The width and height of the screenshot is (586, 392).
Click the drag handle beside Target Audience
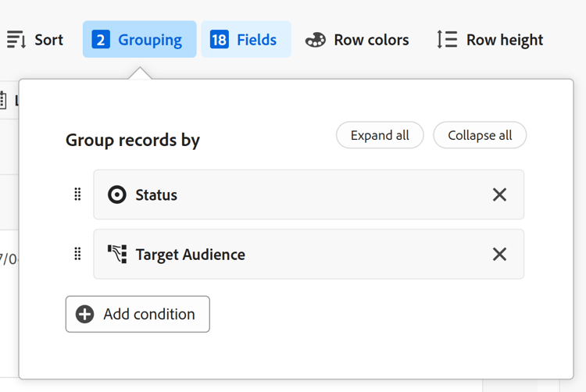point(77,254)
